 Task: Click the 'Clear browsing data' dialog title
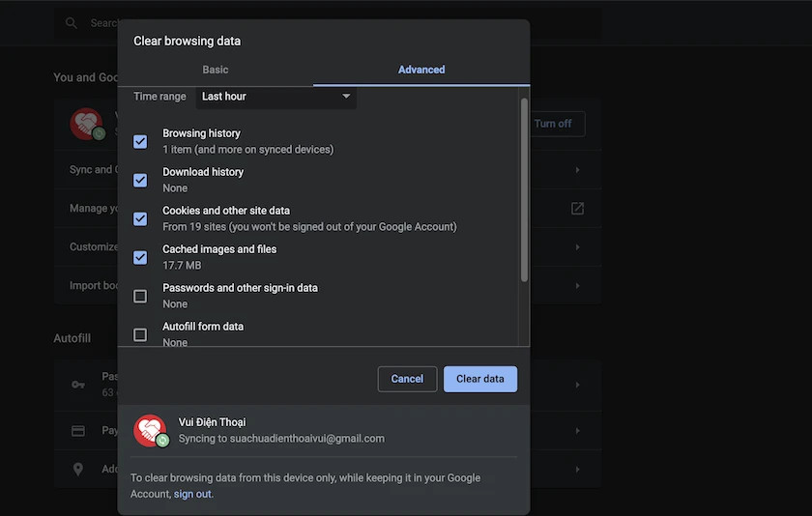coord(187,41)
